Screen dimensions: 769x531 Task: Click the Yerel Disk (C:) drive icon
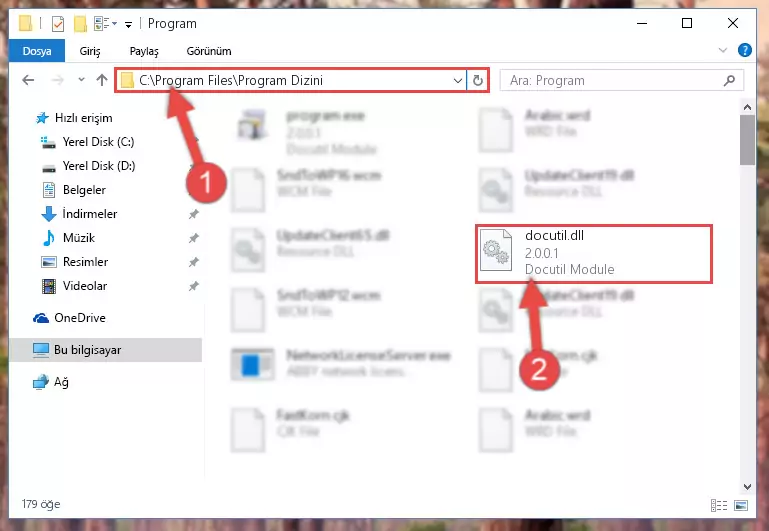[48, 142]
